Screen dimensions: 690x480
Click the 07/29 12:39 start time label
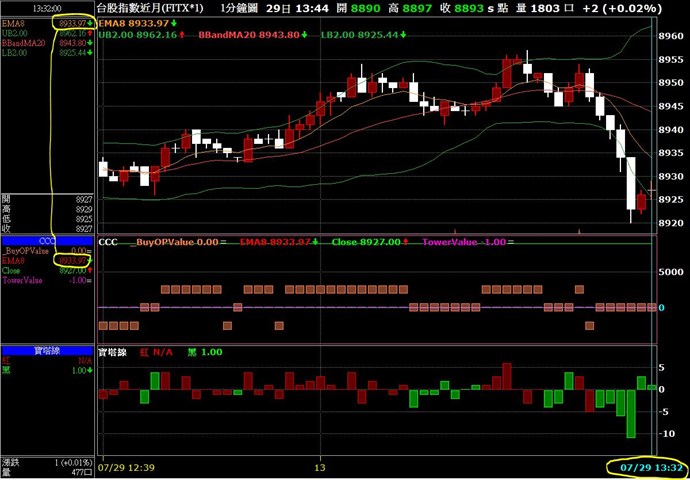coord(124,467)
